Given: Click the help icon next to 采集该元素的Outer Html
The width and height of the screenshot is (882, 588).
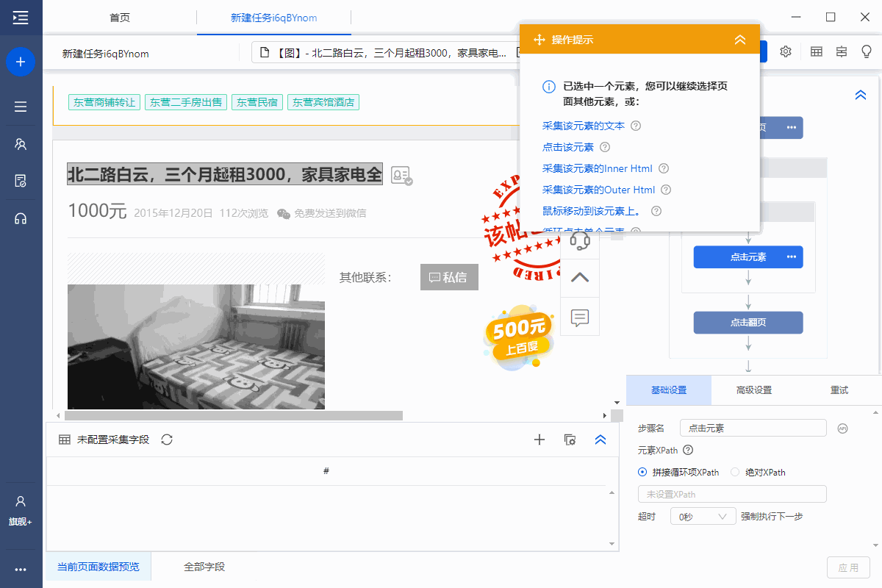Looking at the screenshot, I should [x=666, y=190].
